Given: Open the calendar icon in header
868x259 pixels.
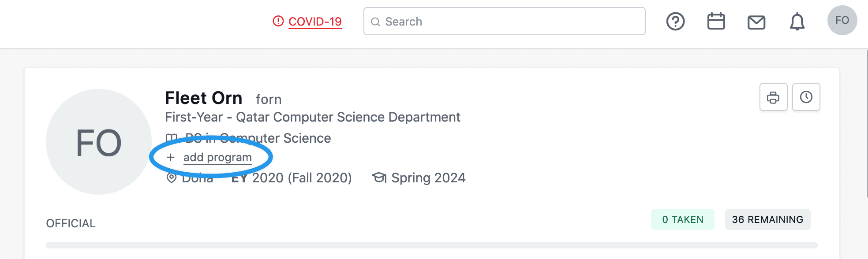Looking at the screenshot, I should point(716,21).
